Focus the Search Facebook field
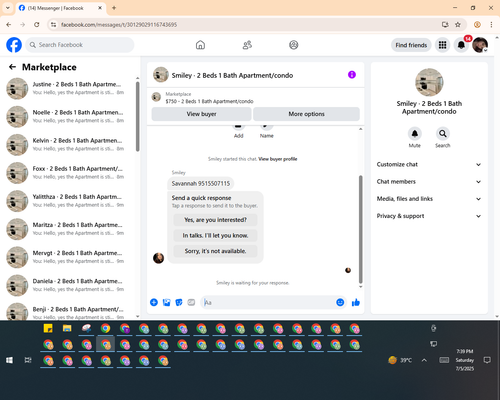 tap(80, 45)
